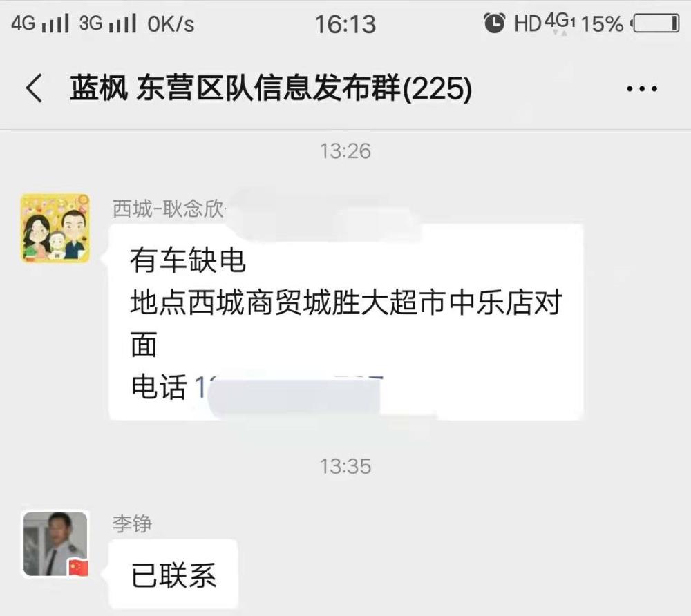Tap the 16:13 status bar clock
691x616 pixels.
(345, 23)
